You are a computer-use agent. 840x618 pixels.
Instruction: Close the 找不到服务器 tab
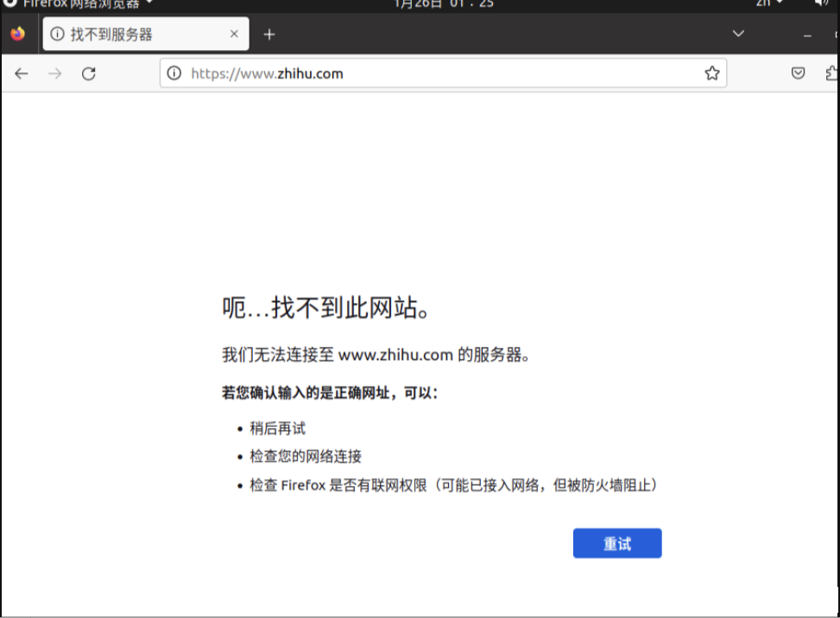[234, 34]
